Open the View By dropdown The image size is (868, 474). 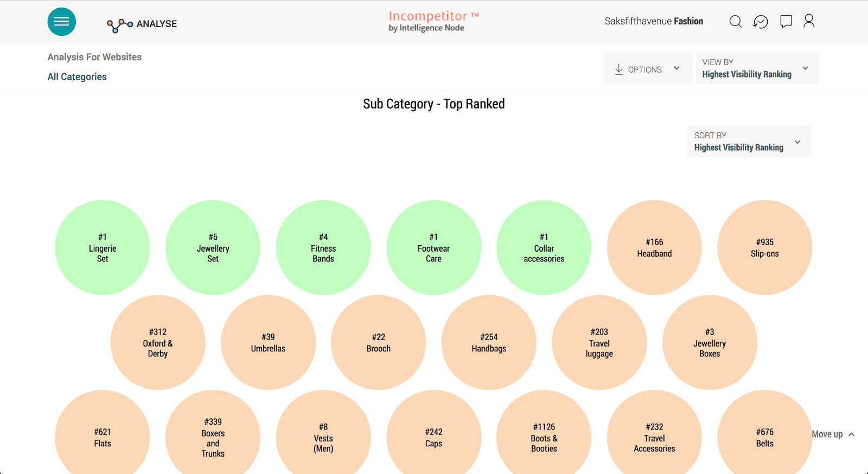756,68
